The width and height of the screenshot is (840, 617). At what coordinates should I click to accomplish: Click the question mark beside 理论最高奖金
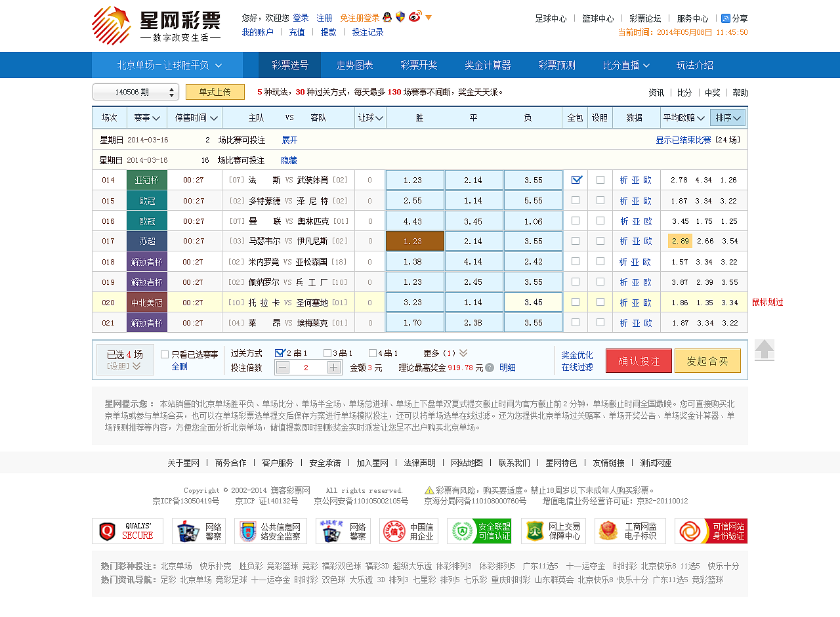489,367
